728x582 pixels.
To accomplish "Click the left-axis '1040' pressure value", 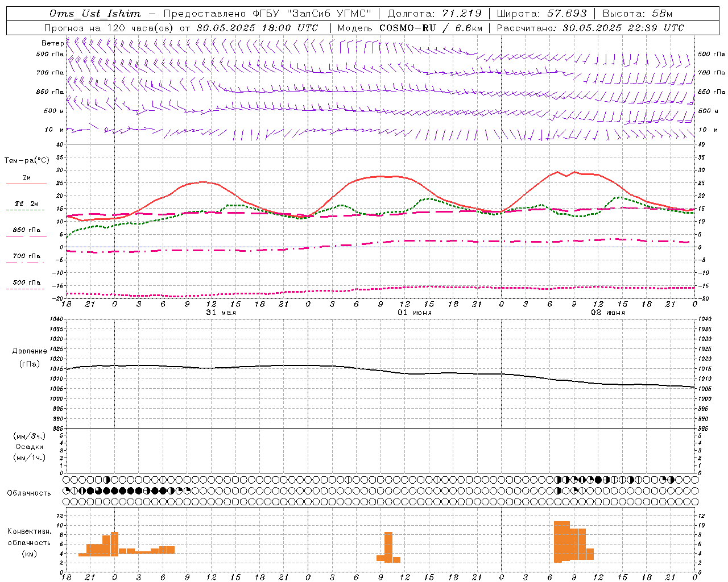I will (56, 319).
